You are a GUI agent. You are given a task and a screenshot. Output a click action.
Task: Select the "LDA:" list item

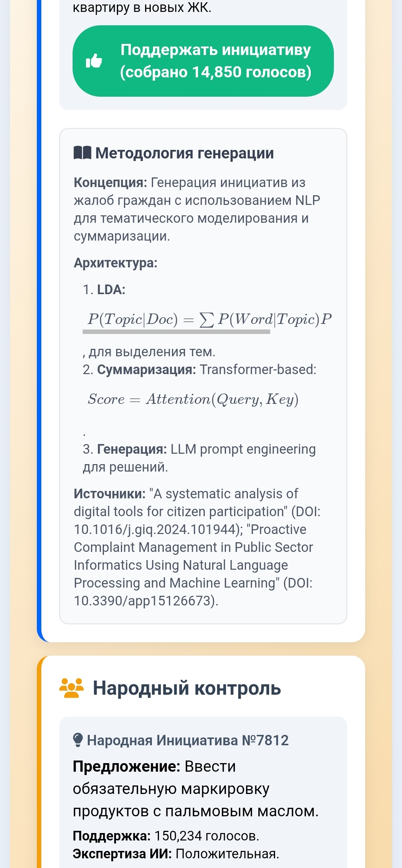pyautogui.click(x=111, y=290)
